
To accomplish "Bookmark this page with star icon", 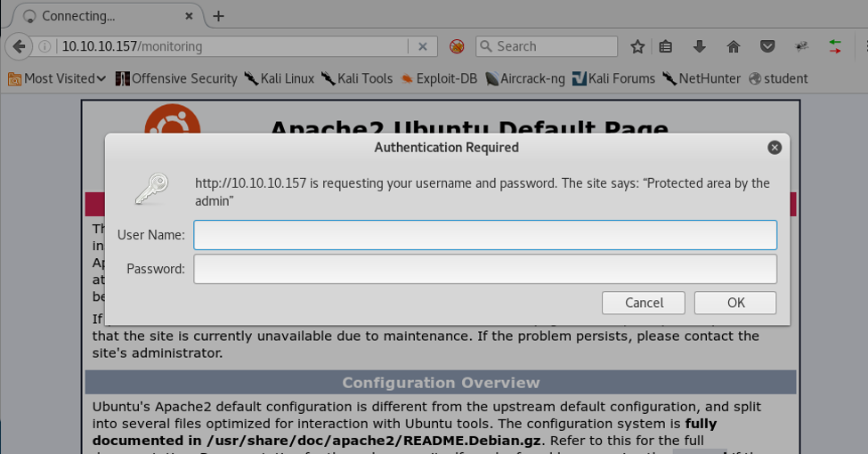I will pyautogui.click(x=637, y=46).
